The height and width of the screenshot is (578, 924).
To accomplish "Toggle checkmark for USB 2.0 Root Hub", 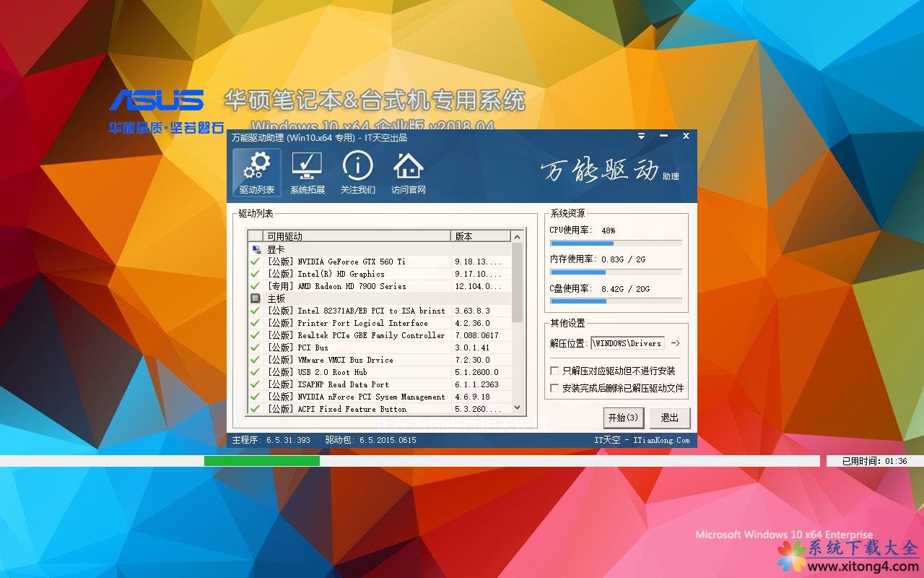I will point(256,372).
